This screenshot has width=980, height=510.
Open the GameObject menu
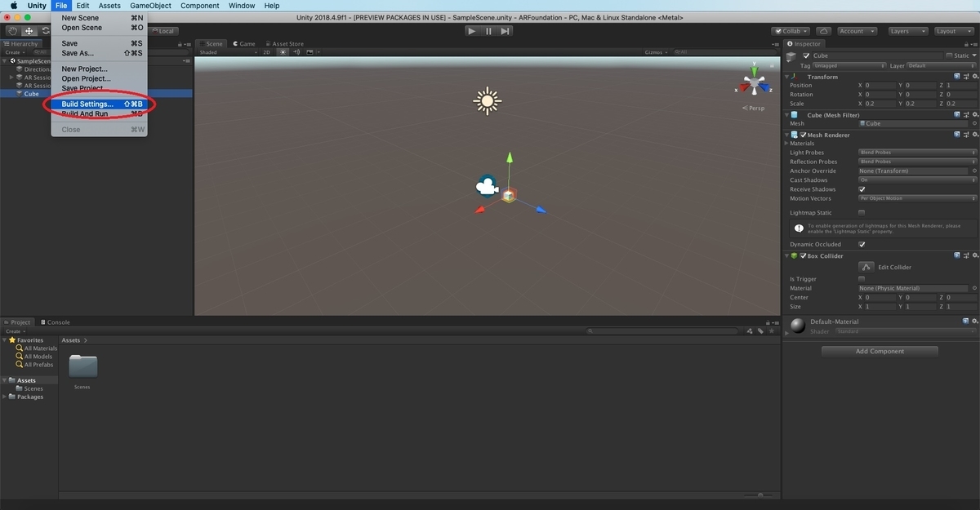coord(150,6)
